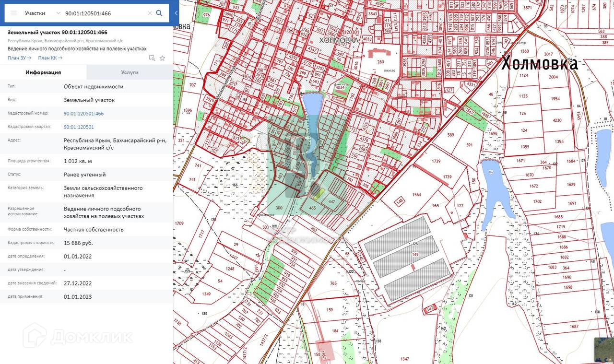Add parcel to favorites with star

pyautogui.click(x=163, y=58)
